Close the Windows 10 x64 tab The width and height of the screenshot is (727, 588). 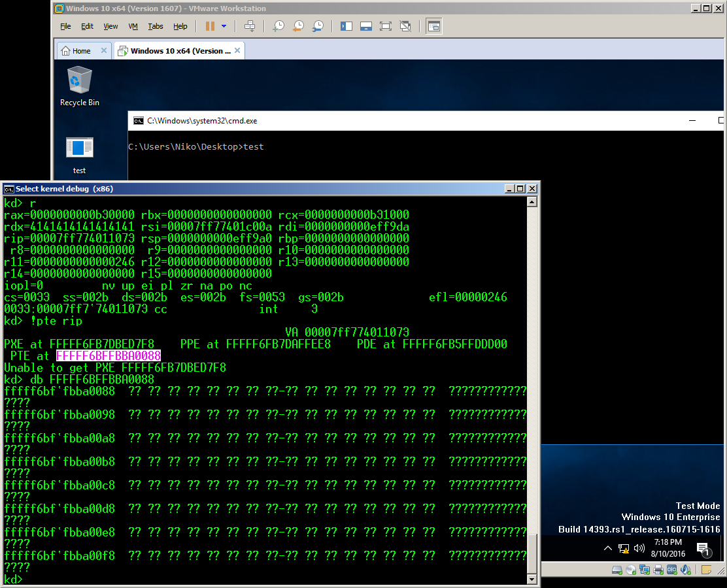[x=237, y=50]
